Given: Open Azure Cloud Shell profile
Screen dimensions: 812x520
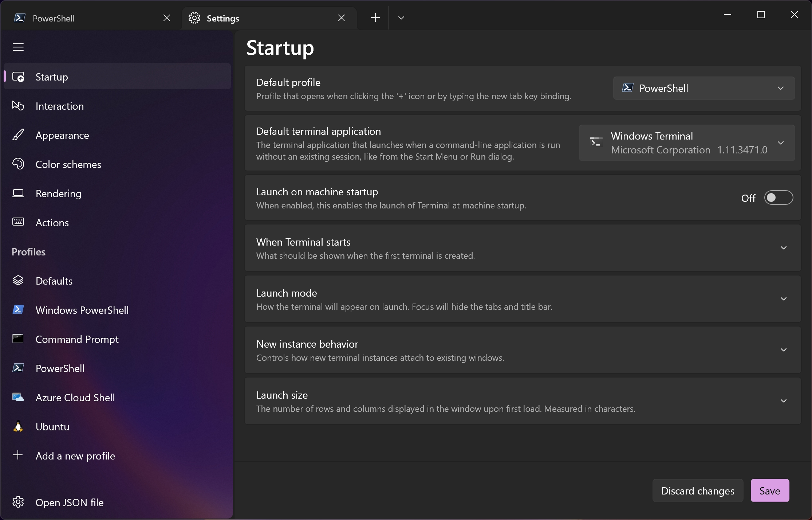Looking at the screenshot, I should [75, 397].
